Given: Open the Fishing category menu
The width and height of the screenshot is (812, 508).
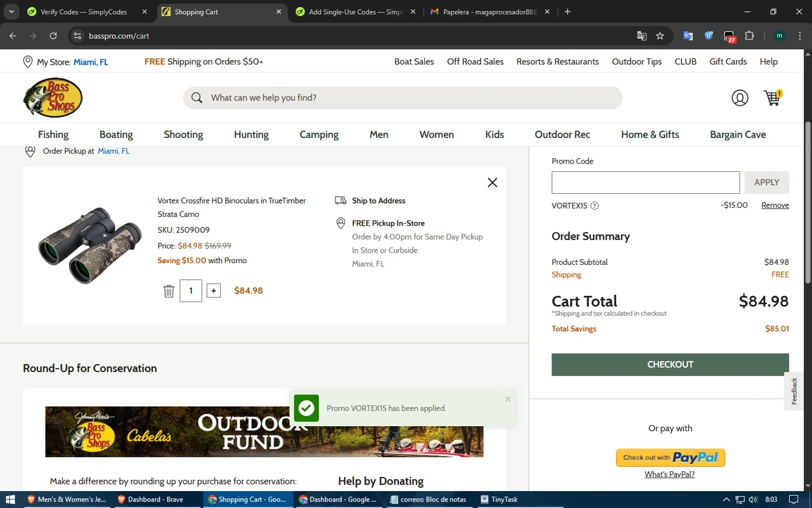Looking at the screenshot, I should pos(53,135).
